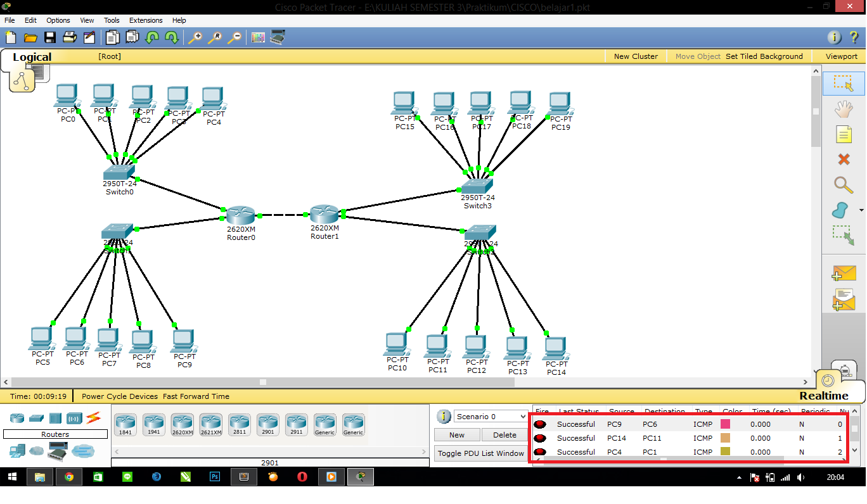Select the Add Complex PDU tool
Viewport: 867px width, 504px height.
(844, 300)
